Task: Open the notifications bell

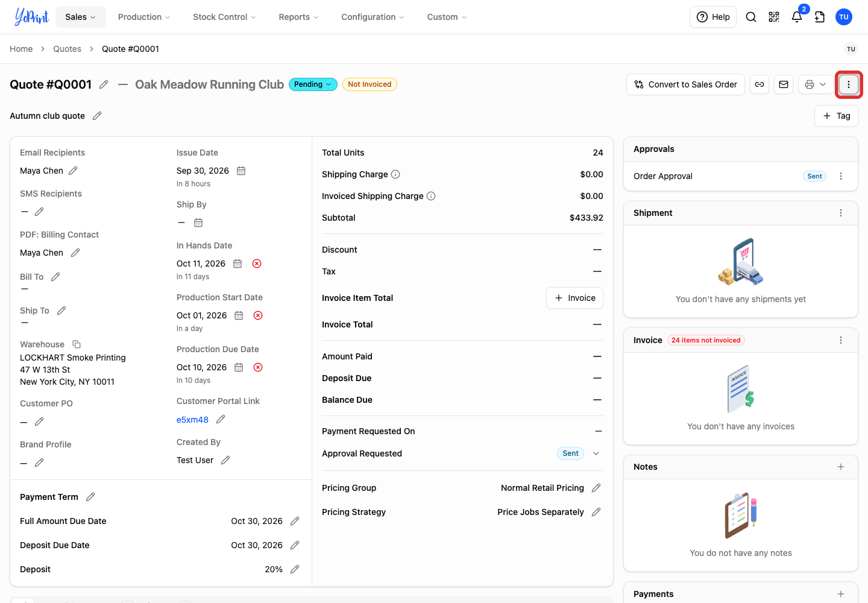Action: [x=797, y=17]
